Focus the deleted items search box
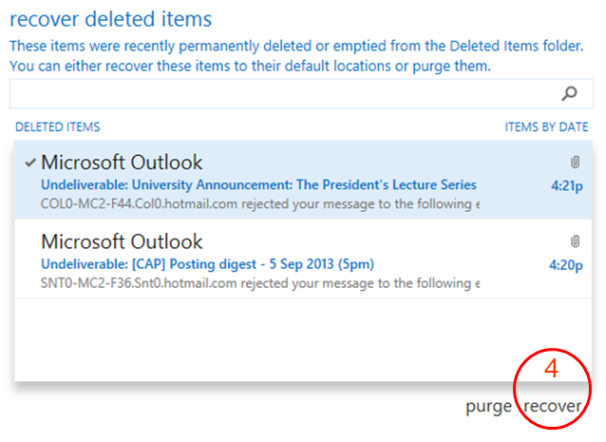The height and width of the screenshot is (442, 606). [x=280, y=94]
